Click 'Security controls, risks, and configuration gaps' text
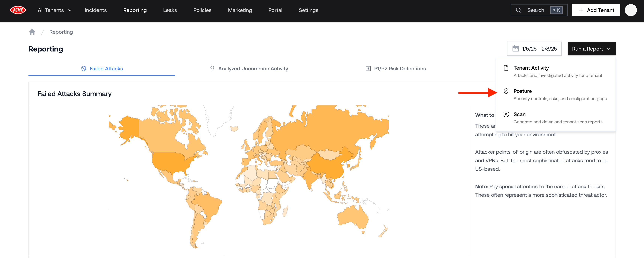The width and height of the screenshot is (644, 258). (x=560, y=99)
